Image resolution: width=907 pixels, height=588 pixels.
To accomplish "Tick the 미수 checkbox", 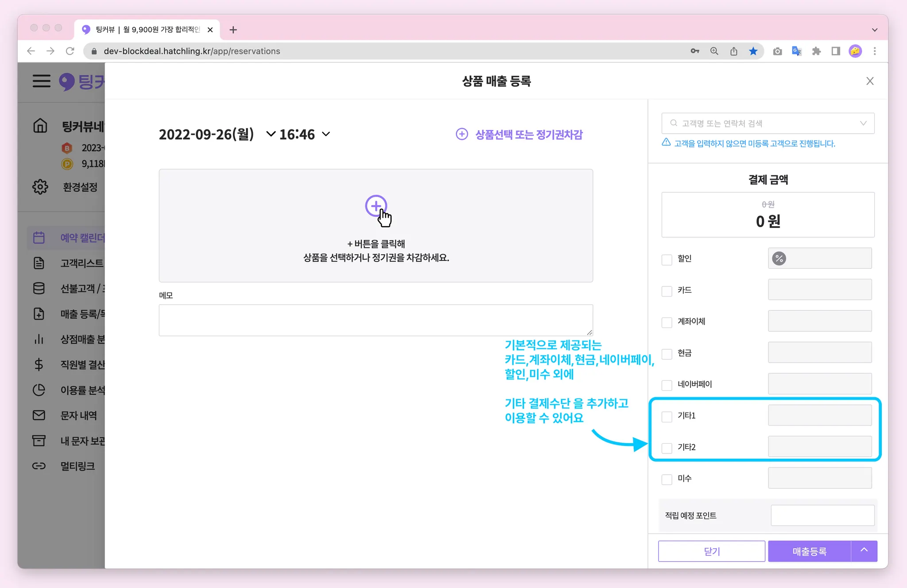I will (667, 480).
